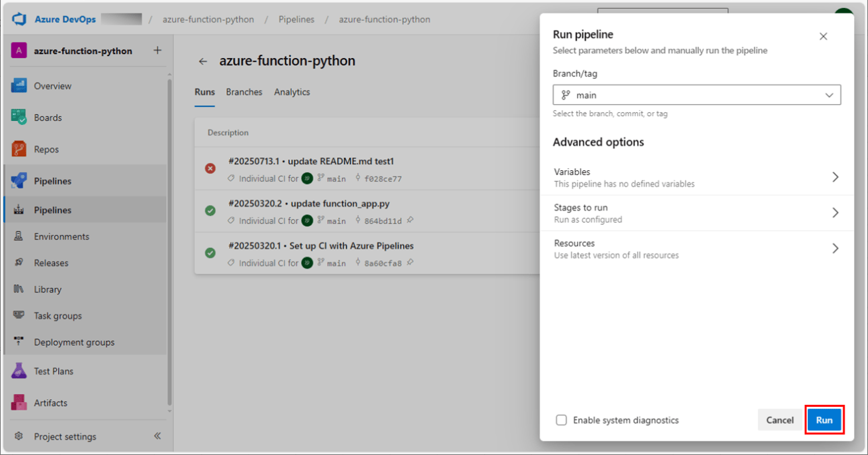
Task: Click the sidebar vertical scrollbar
Action: coord(170,242)
